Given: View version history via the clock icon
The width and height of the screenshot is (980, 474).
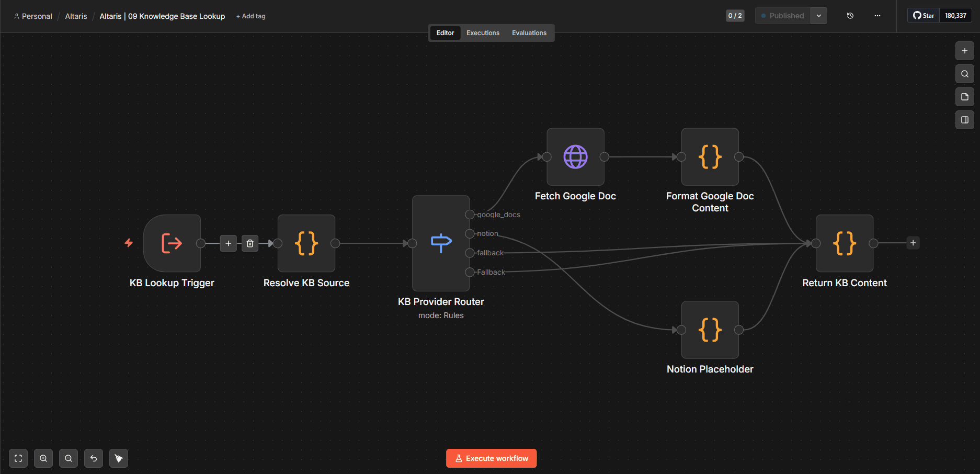Looking at the screenshot, I should coord(850,16).
